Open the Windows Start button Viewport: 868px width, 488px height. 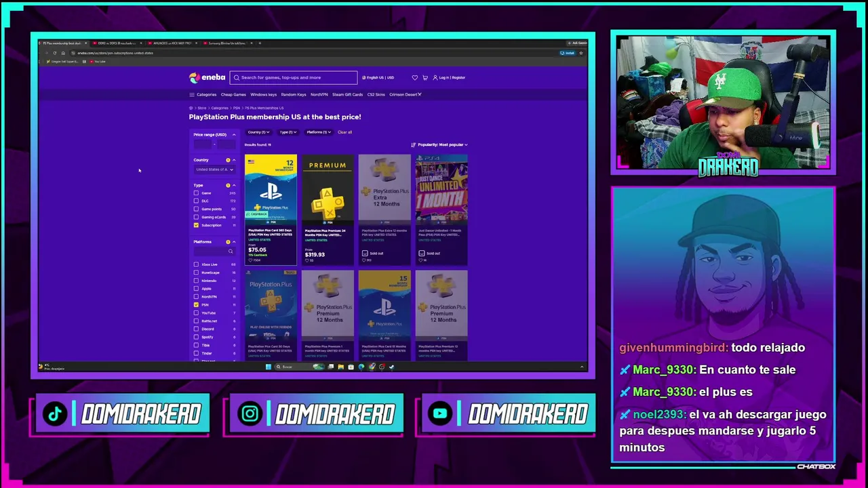point(268,367)
